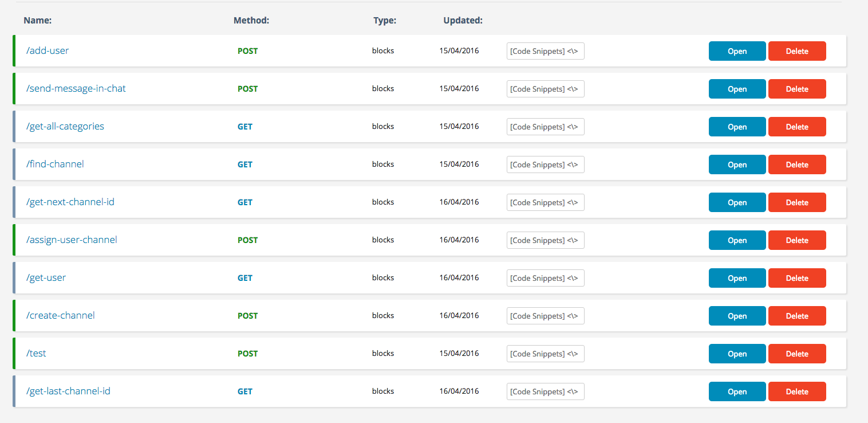This screenshot has height=423, width=868.
Task: Click the Name column header
Action: [x=38, y=21]
